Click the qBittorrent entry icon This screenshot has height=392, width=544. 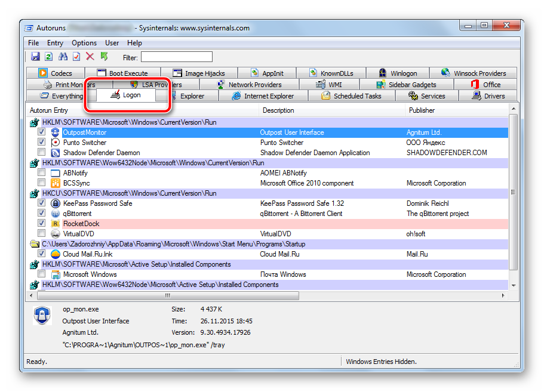(56, 214)
